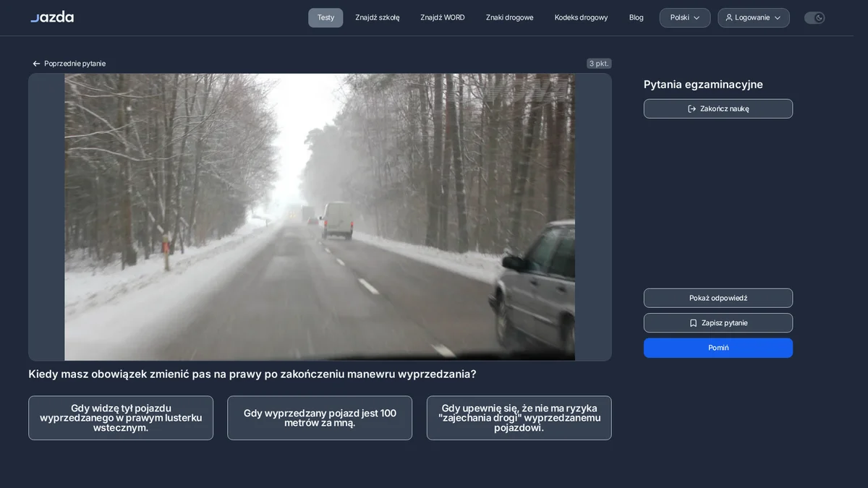The width and height of the screenshot is (868, 488).
Task: Go to Znajdź szkołę
Action: tap(378, 17)
